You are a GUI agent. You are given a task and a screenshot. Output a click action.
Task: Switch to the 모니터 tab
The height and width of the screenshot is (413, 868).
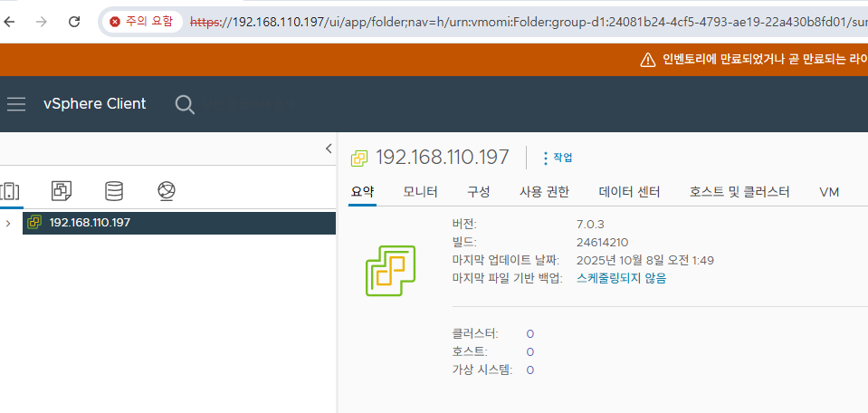(x=421, y=192)
